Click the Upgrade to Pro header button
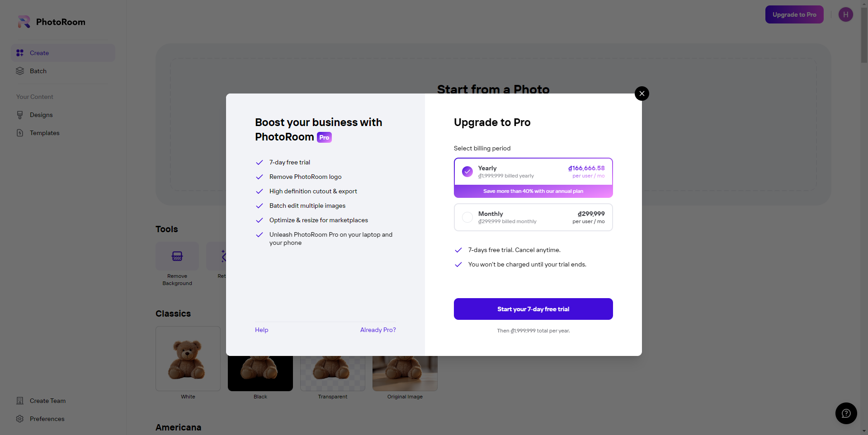The width and height of the screenshot is (868, 435). pyautogui.click(x=794, y=14)
